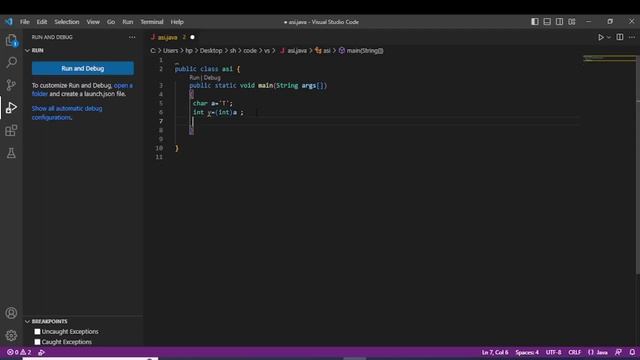Enable Uncaught Exceptions breakpoint

tap(38, 331)
